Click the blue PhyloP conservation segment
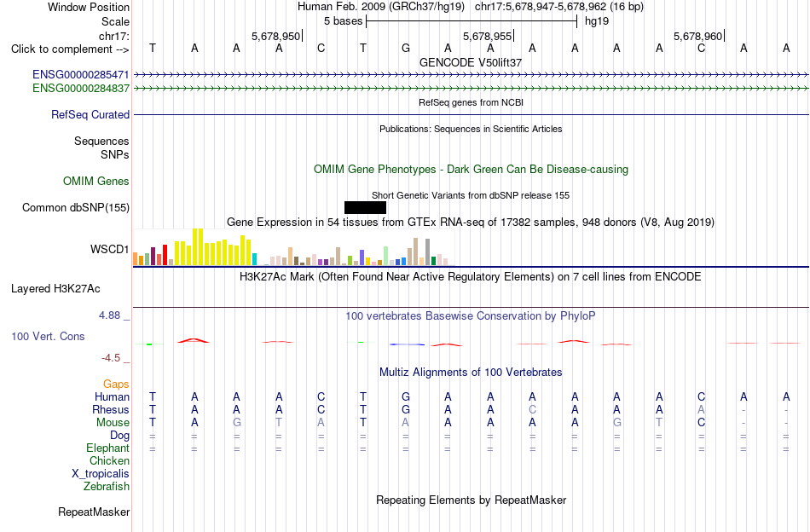810x532 pixels. (407, 344)
